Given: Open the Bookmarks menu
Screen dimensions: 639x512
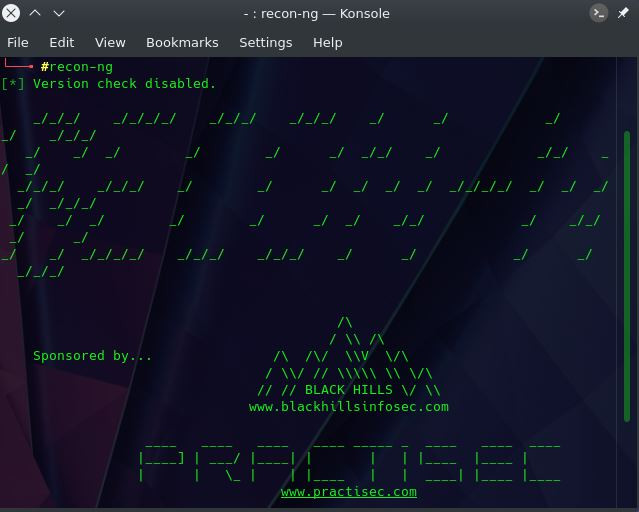Looking at the screenshot, I should coord(182,42).
